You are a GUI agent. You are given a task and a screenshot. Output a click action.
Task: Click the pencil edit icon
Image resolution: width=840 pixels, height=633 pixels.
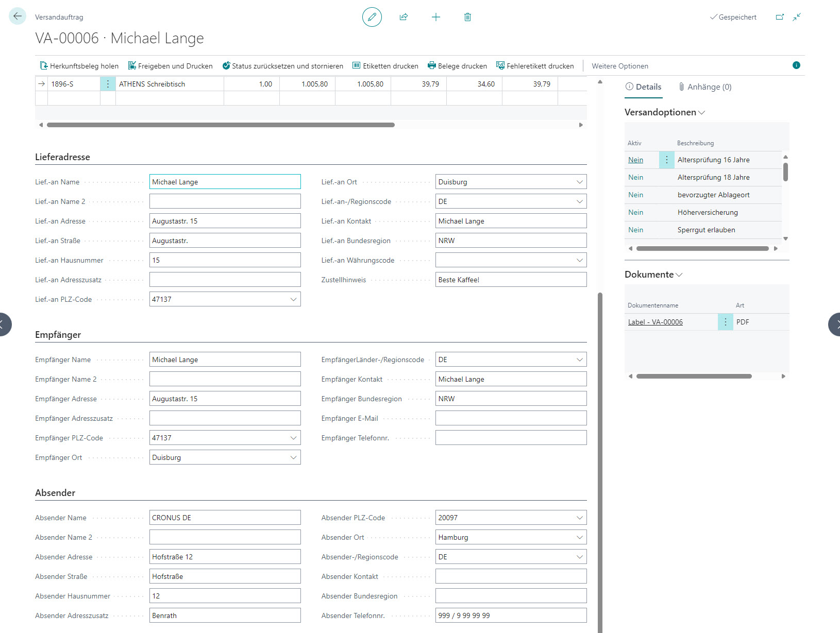click(x=372, y=17)
